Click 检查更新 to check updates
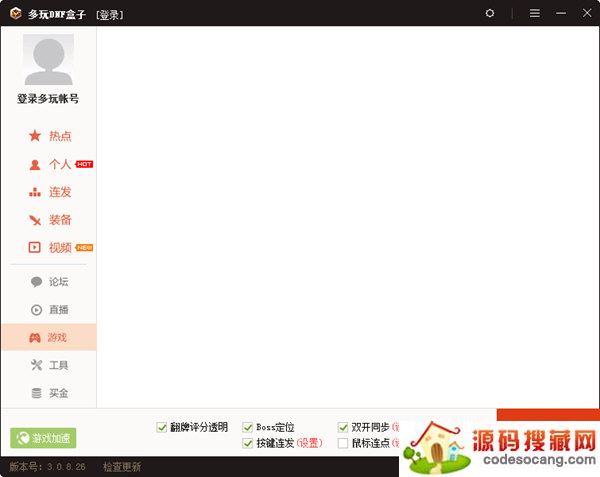Screen dimensions: 600x477 pos(122,467)
